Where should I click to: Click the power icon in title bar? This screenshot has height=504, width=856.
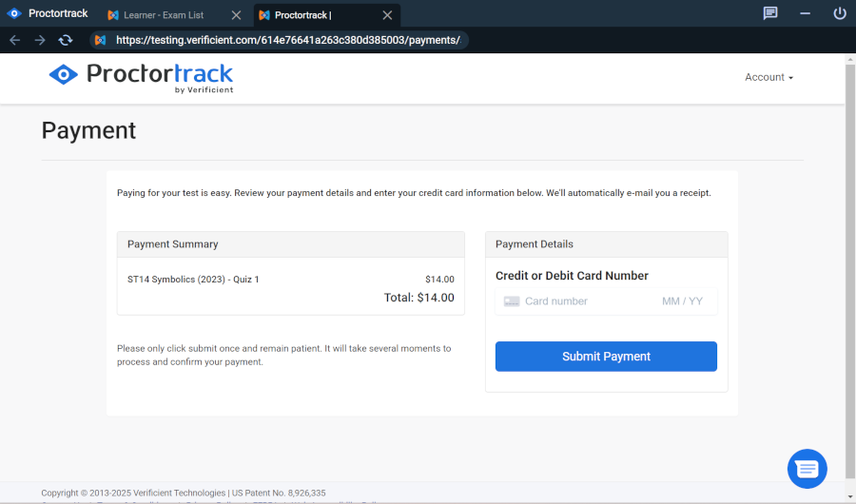[x=840, y=13]
